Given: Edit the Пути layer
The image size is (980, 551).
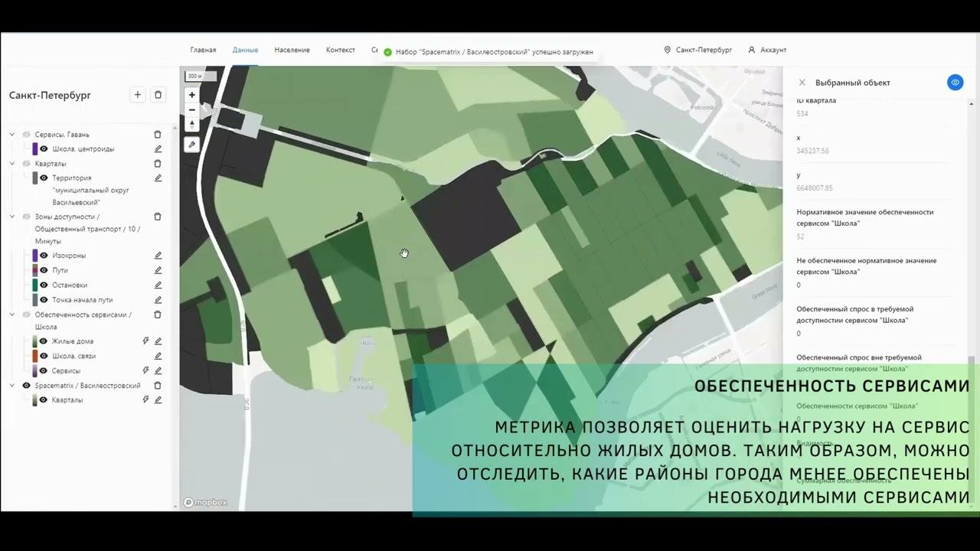Looking at the screenshot, I should [x=158, y=270].
